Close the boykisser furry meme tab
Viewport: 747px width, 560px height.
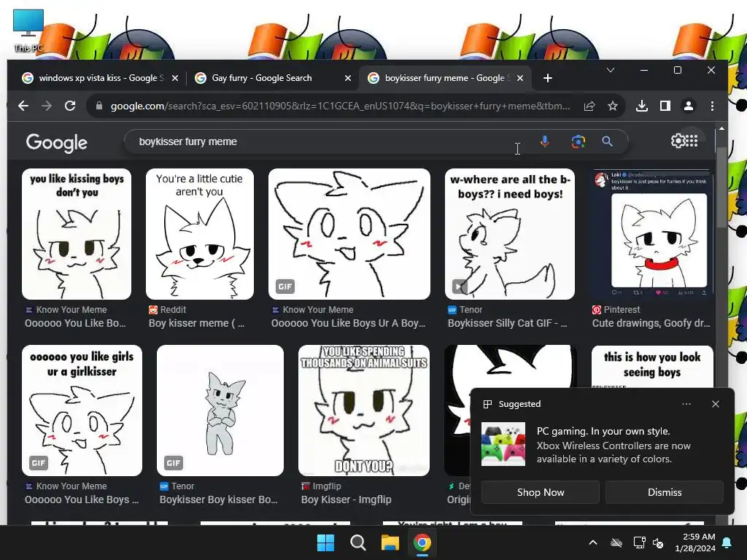520,78
